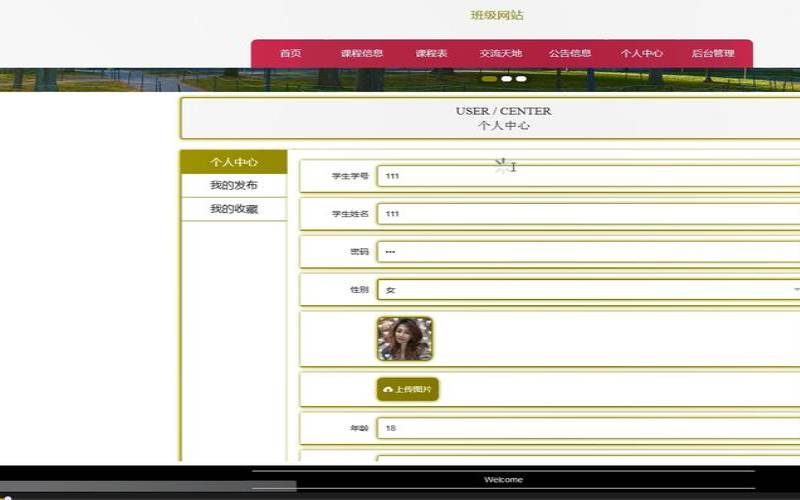Switch to 我的收藏 in the sidebar
This screenshot has width=800, height=500.
pyautogui.click(x=234, y=209)
